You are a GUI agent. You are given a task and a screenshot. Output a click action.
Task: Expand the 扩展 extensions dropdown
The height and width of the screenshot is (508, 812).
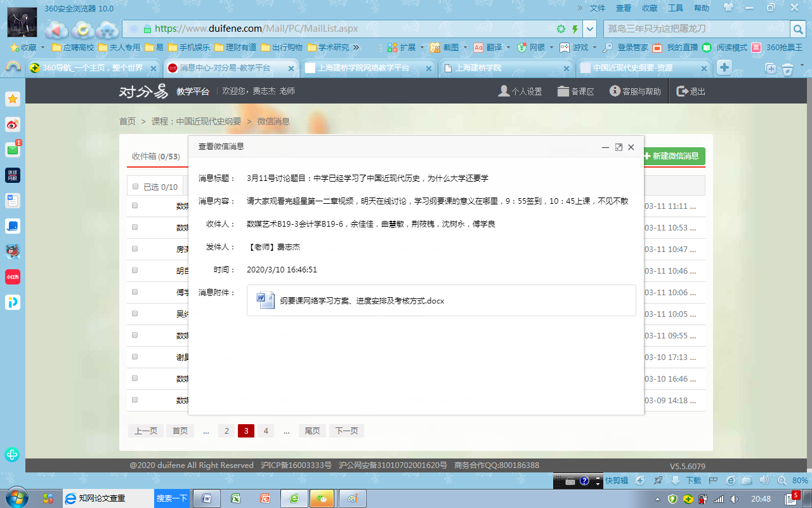pyautogui.click(x=421, y=48)
